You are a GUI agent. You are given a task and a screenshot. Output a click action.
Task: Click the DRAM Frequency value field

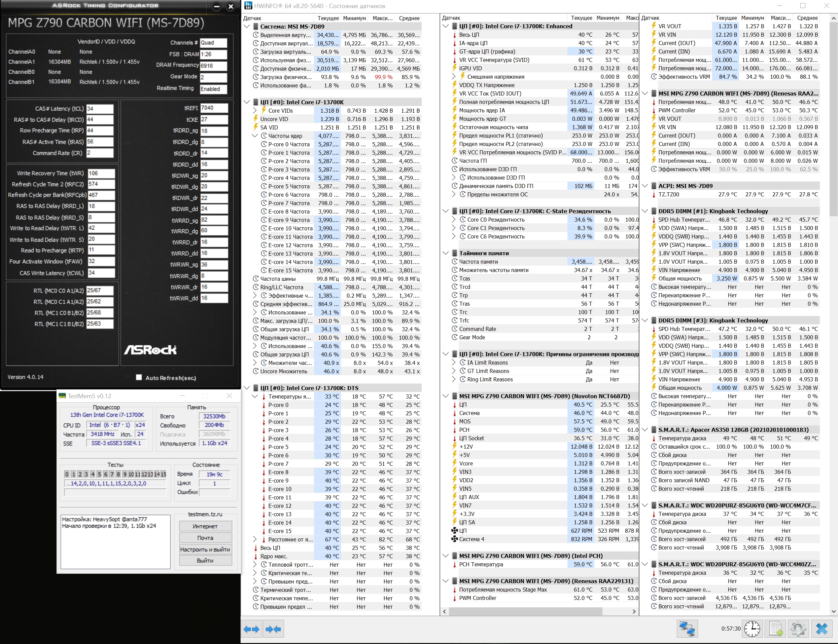coord(213,66)
